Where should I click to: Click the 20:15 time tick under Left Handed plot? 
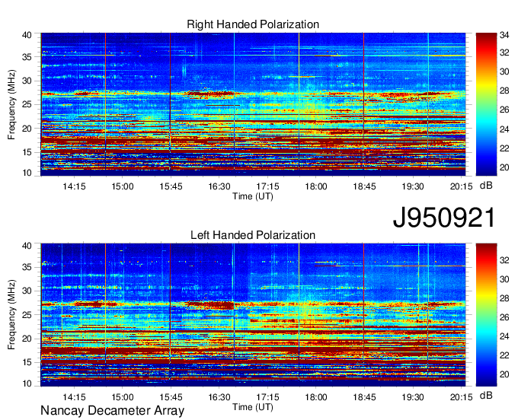point(461,397)
